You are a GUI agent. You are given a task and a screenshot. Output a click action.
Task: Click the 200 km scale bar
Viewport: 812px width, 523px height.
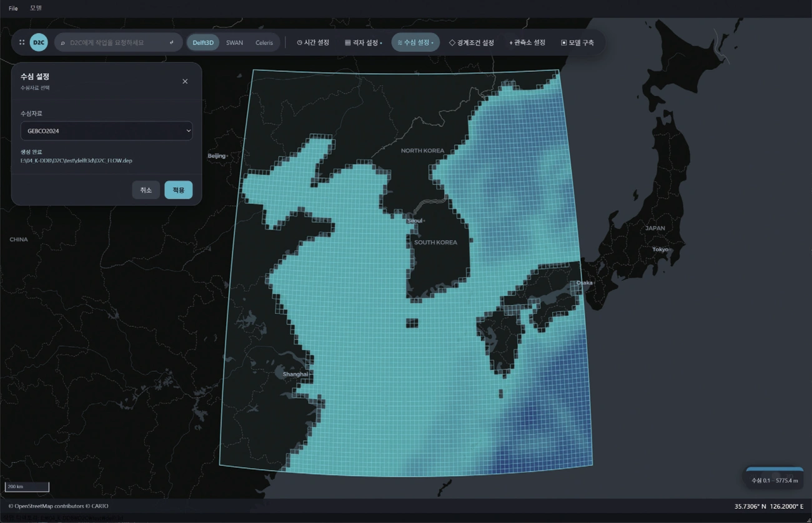(x=27, y=487)
